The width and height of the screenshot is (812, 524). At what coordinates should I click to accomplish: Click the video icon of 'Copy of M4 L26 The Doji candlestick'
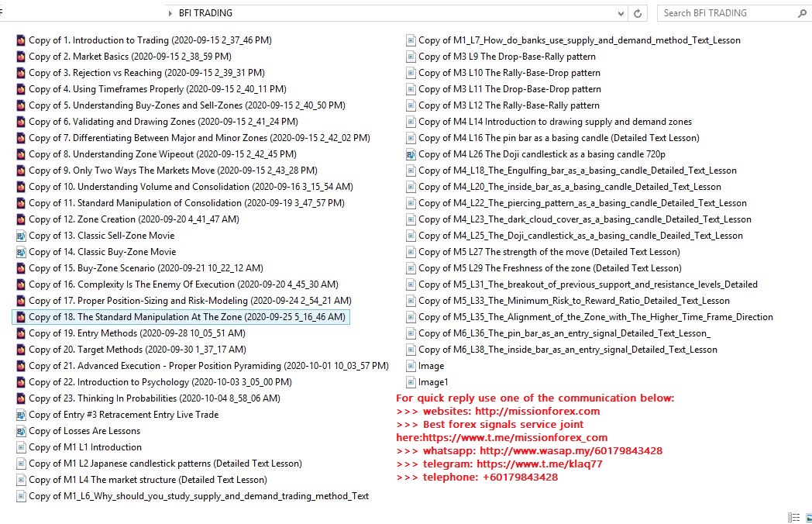coord(411,154)
